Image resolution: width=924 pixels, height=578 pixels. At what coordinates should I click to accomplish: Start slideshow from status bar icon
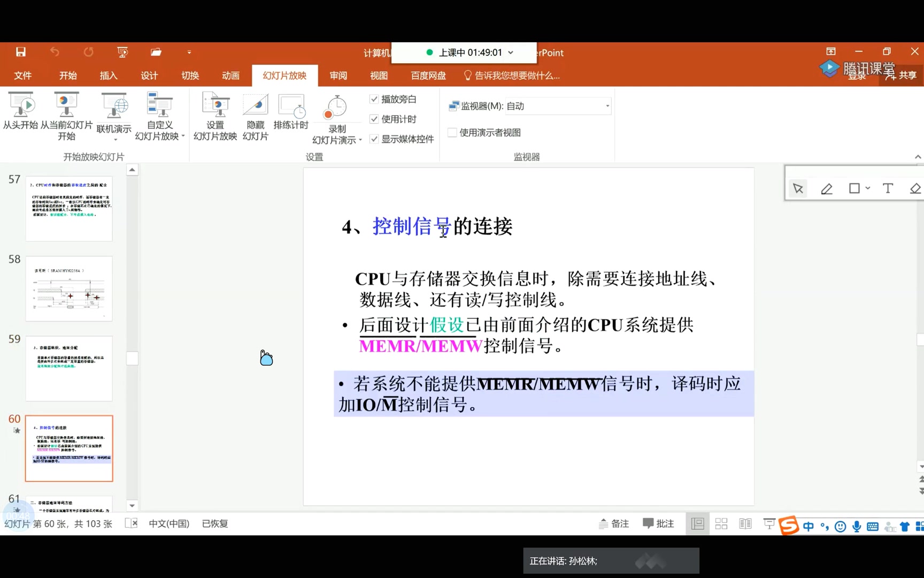pyautogui.click(x=769, y=523)
